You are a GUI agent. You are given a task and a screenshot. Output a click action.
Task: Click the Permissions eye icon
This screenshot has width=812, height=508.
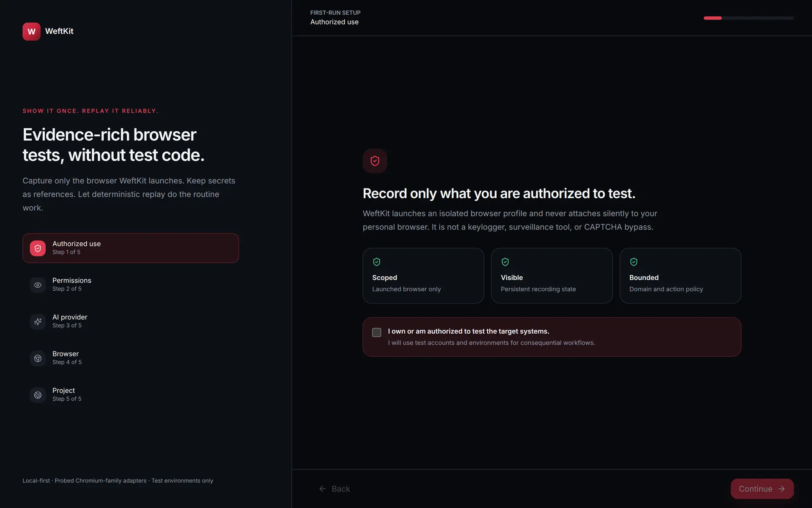pos(38,285)
